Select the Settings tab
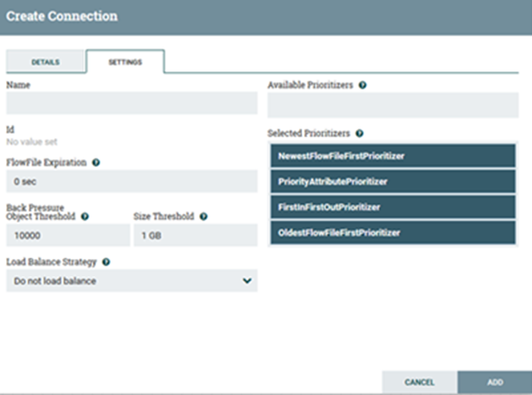 pos(124,62)
